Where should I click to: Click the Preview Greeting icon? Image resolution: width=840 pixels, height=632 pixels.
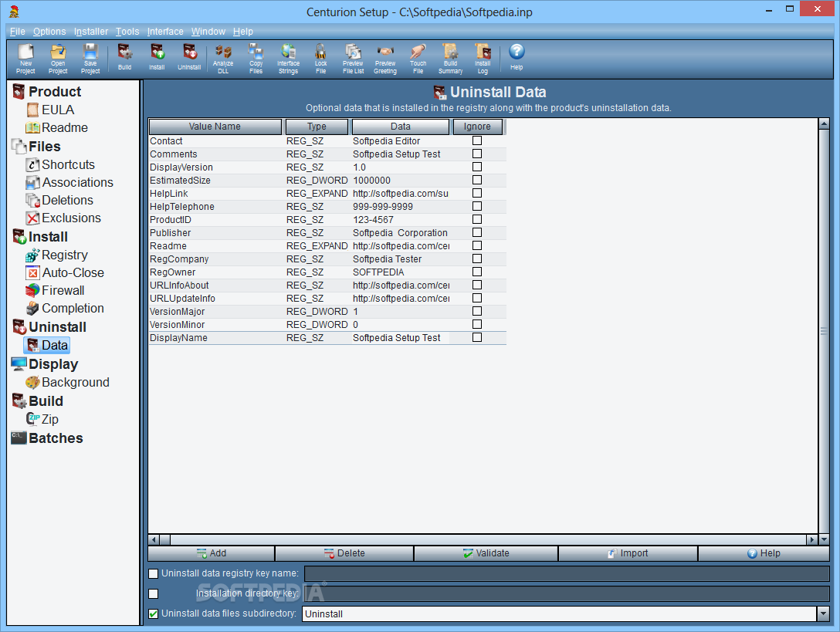385,59
